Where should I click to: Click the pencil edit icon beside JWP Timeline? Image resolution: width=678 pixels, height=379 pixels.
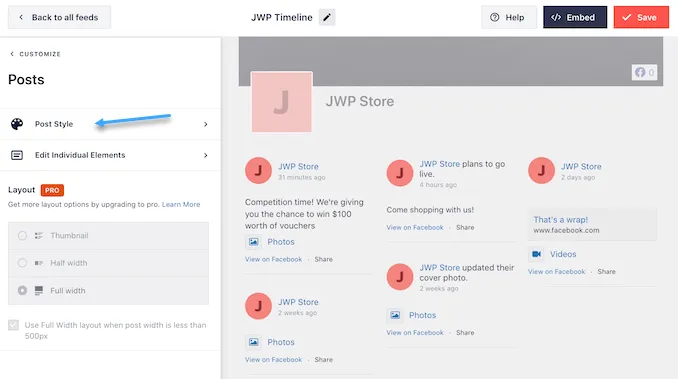tap(327, 17)
